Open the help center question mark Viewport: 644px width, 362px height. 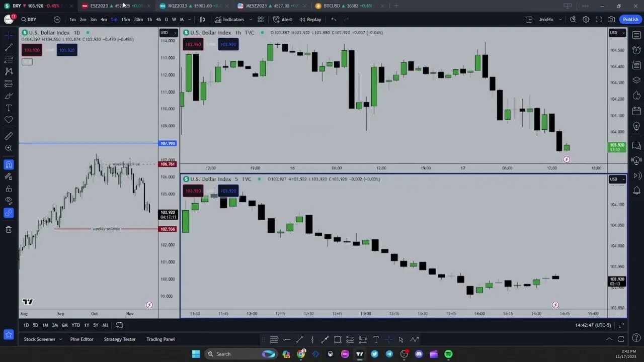[x=636, y=338]
